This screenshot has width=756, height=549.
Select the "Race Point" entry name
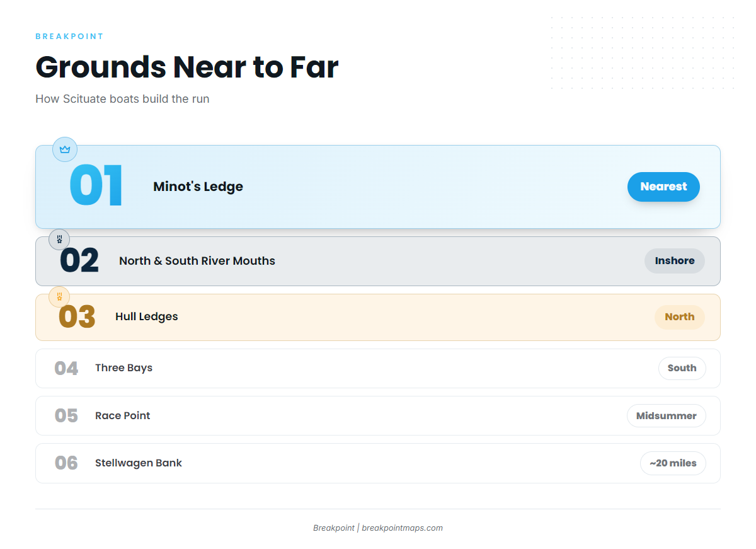pos(123,416)
